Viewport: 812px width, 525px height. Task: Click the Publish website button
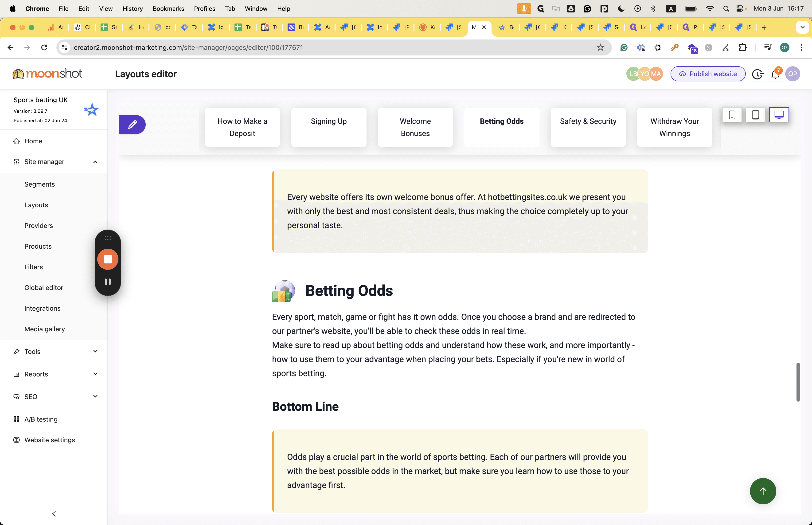(x=708, y=74)
